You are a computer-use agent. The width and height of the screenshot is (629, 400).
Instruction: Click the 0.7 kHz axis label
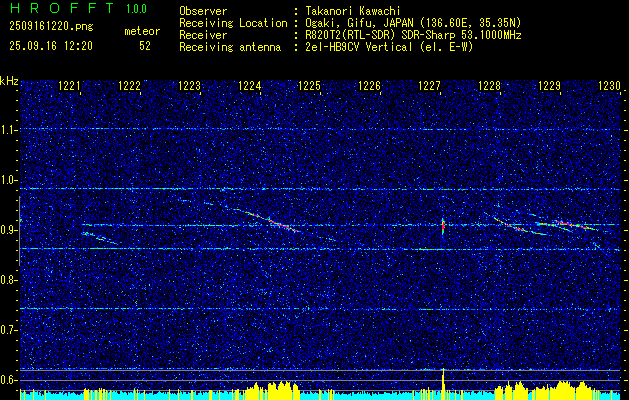pos(8,330)
